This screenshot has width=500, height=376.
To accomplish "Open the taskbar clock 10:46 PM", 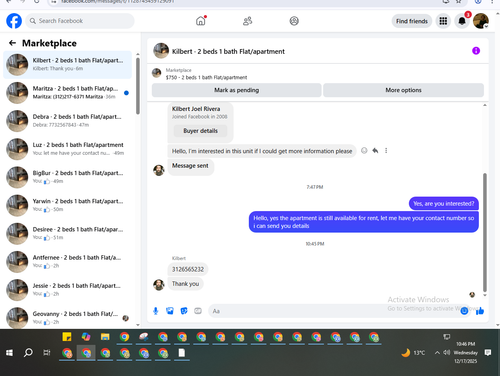I will [465, 352].
